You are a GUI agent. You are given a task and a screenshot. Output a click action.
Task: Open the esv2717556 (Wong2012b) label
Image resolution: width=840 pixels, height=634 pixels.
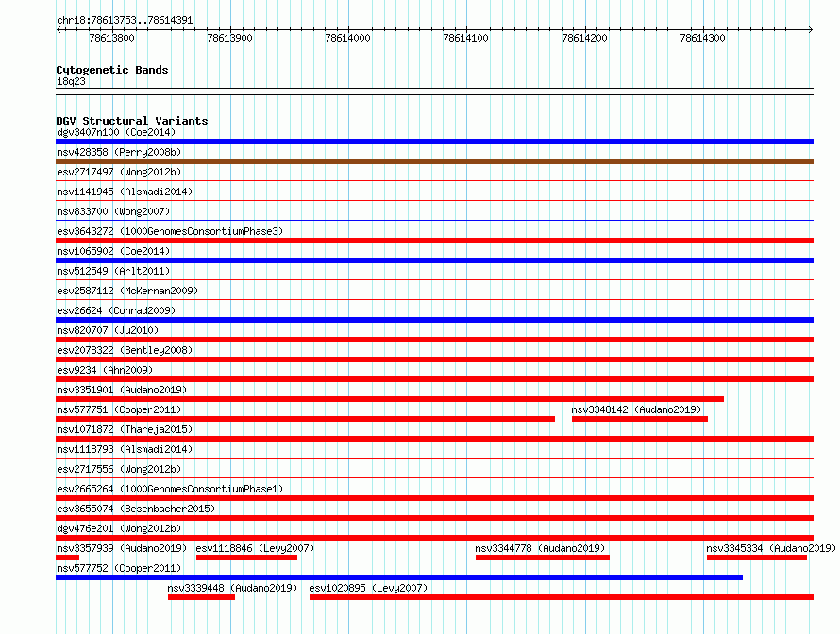point(119,469)
